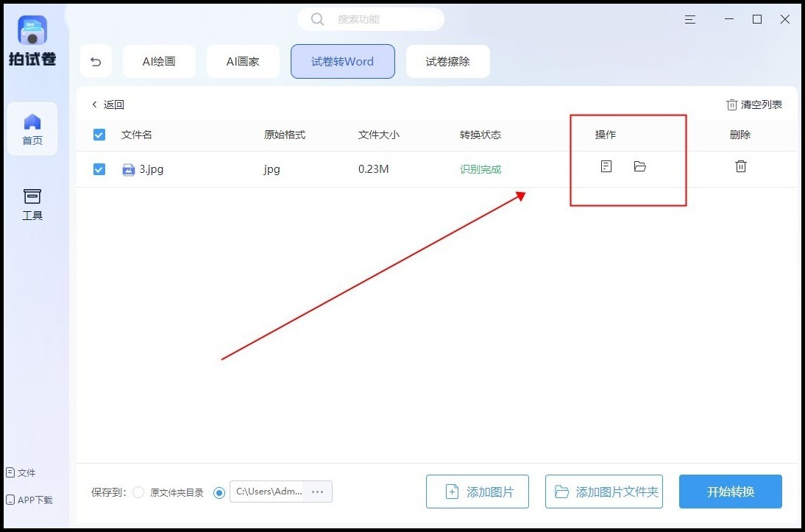
Task: Click the 添加图片 button
Action: pyautogui.click(x=478, y=492)
